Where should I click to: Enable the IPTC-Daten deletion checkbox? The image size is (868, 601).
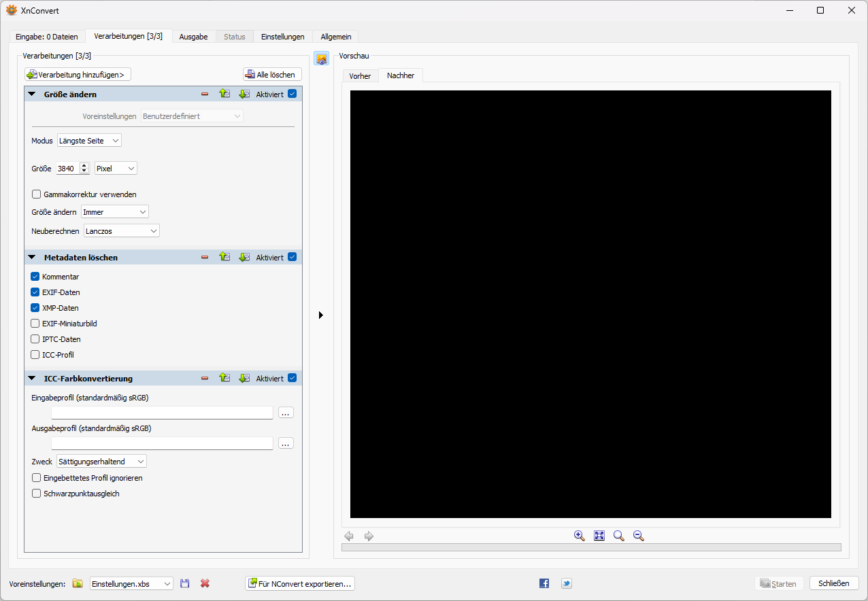pos(35,339)
